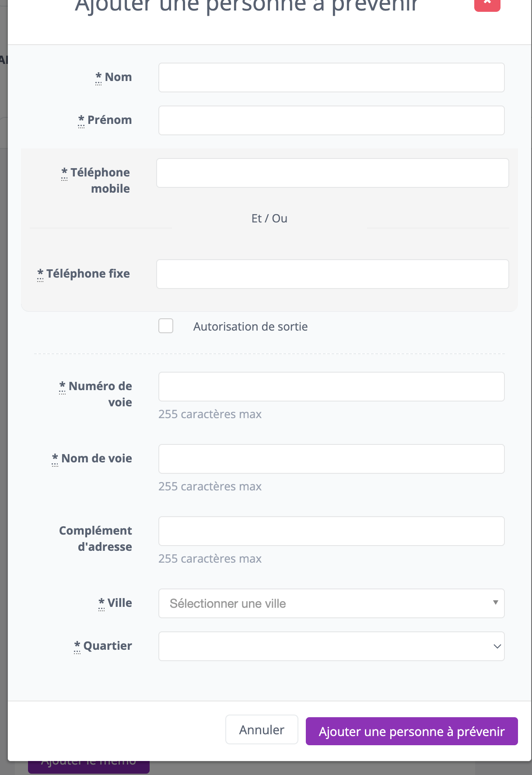The height and width of the screenshot is (775, 532).
Task: Open the Quartier select box
Action: pyautogui.click(x=331, y=646)
